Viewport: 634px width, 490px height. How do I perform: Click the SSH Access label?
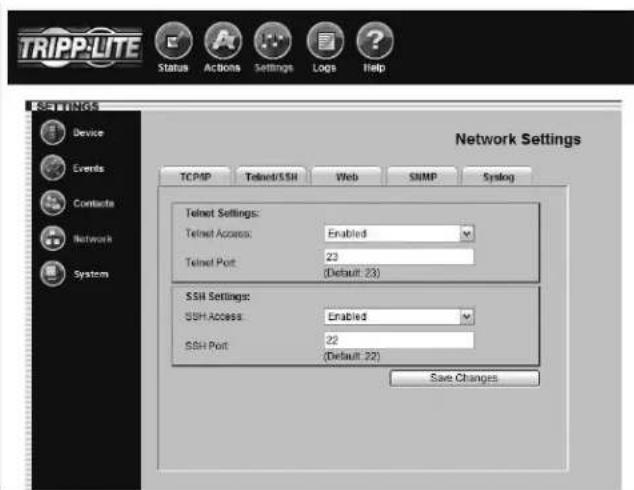tap(214, 316)
